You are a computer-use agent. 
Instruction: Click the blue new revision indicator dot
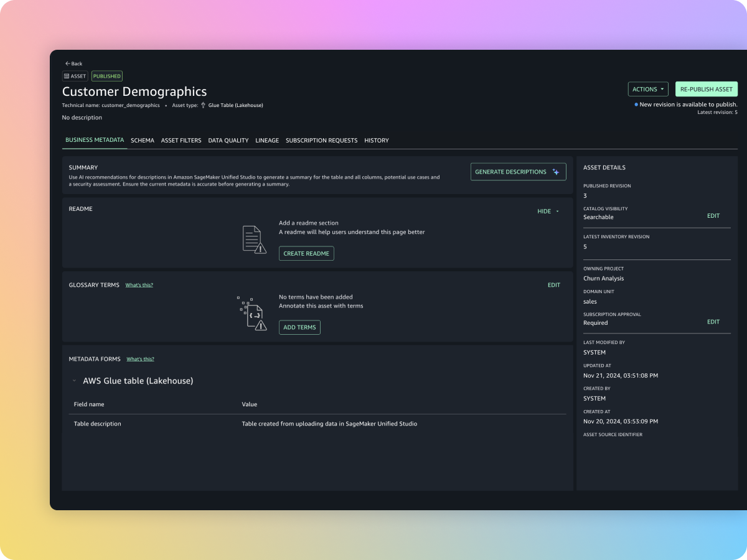point(636,105)
